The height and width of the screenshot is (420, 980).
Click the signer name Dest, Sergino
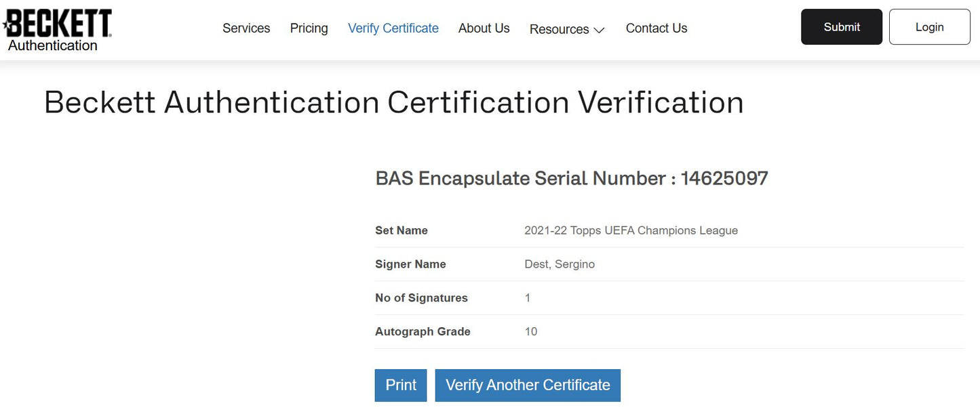click(560, 264)
